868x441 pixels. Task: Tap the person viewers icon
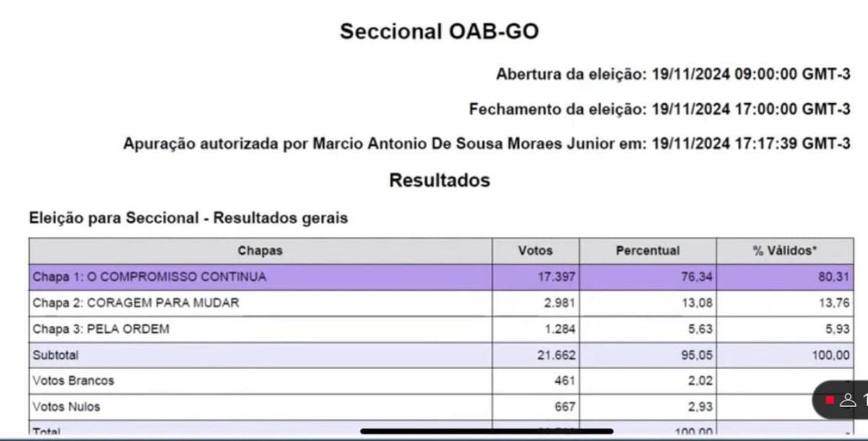click(847, 400)
